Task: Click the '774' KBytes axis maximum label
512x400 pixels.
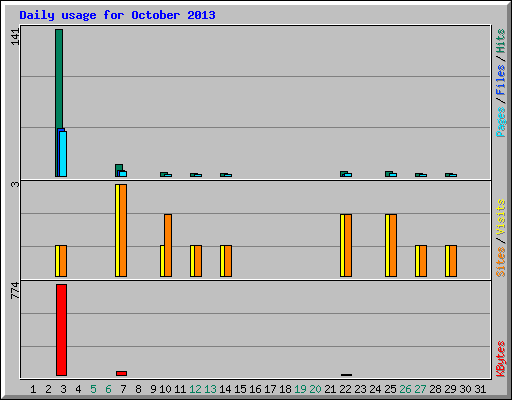Action: point(15,290)
